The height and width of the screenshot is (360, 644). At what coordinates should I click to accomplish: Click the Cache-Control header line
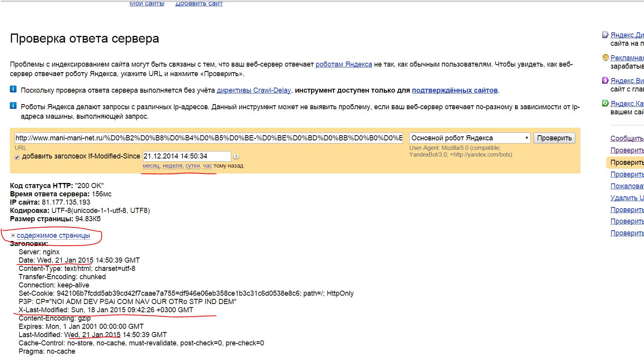pos(141,343)
